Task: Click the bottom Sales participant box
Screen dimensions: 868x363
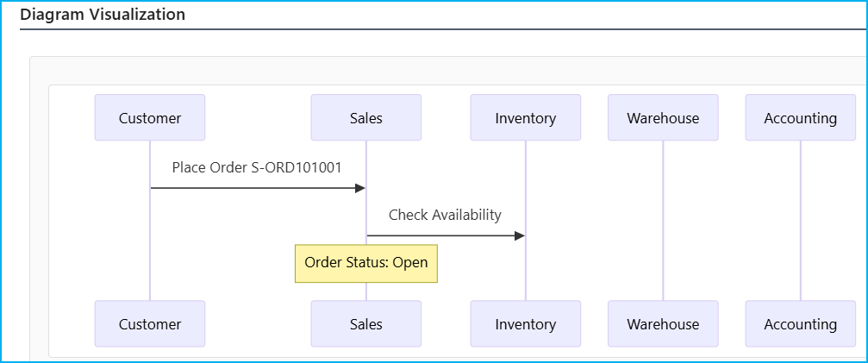Action: 365,324
